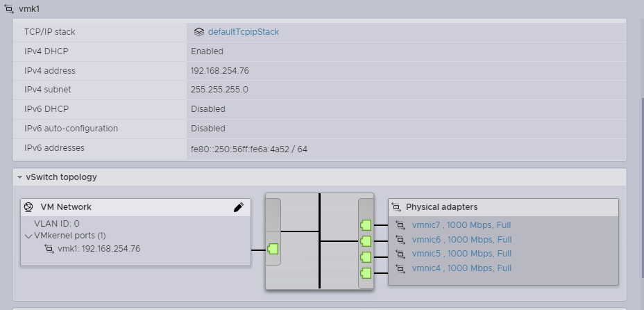Click the VLAN ID: 0 text
Screen dimensions: 644x310
tap(57, 224)
